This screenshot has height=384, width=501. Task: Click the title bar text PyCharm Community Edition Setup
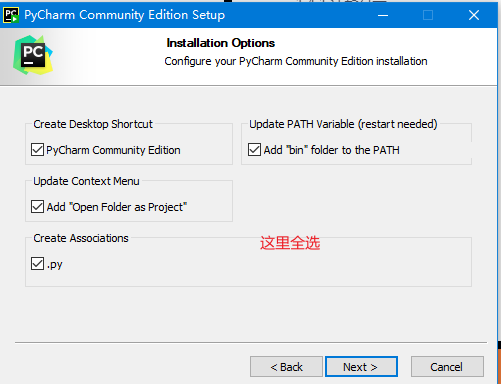pos(125,15)
